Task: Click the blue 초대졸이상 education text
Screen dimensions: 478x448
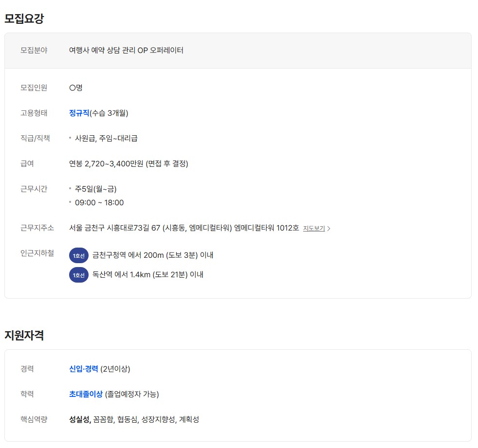Action: (86, 394)
